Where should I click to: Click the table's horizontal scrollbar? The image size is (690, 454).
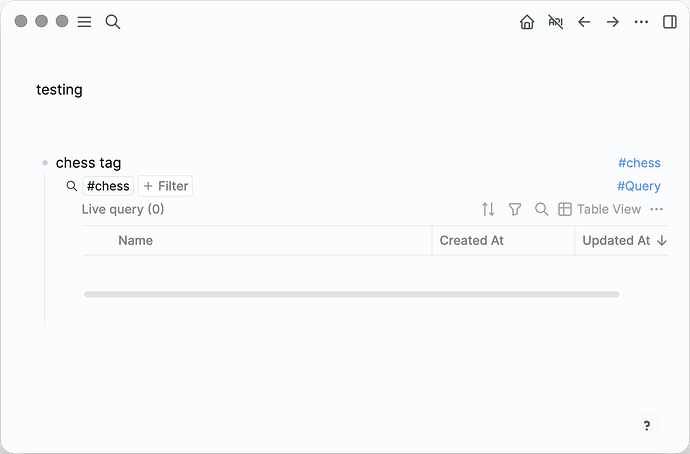(x=351, y=294)
